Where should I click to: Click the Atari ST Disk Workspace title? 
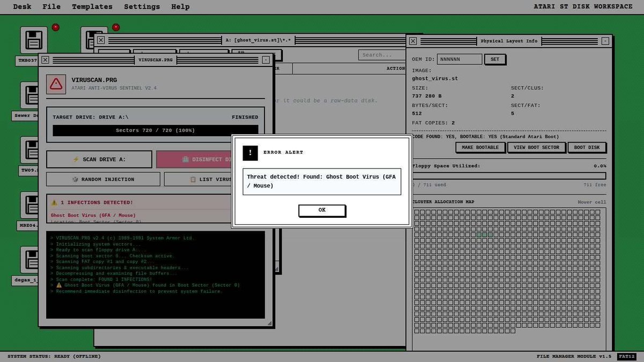583,6
